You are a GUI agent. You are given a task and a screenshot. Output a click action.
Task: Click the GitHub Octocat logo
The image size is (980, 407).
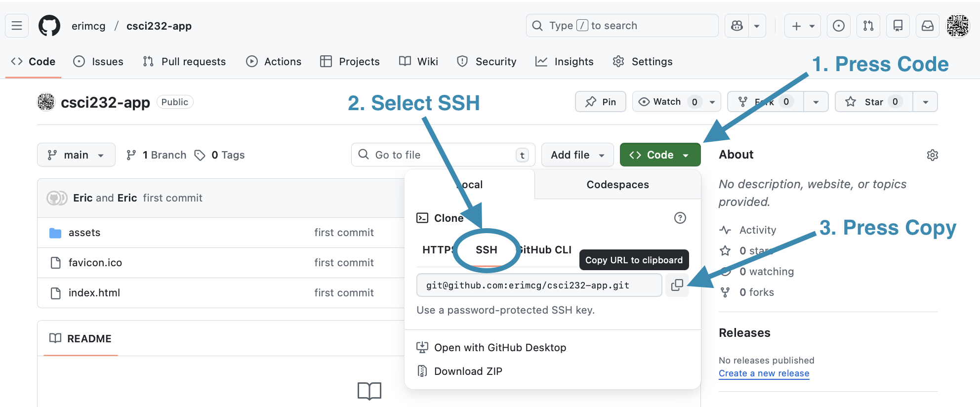pos(49,26)
